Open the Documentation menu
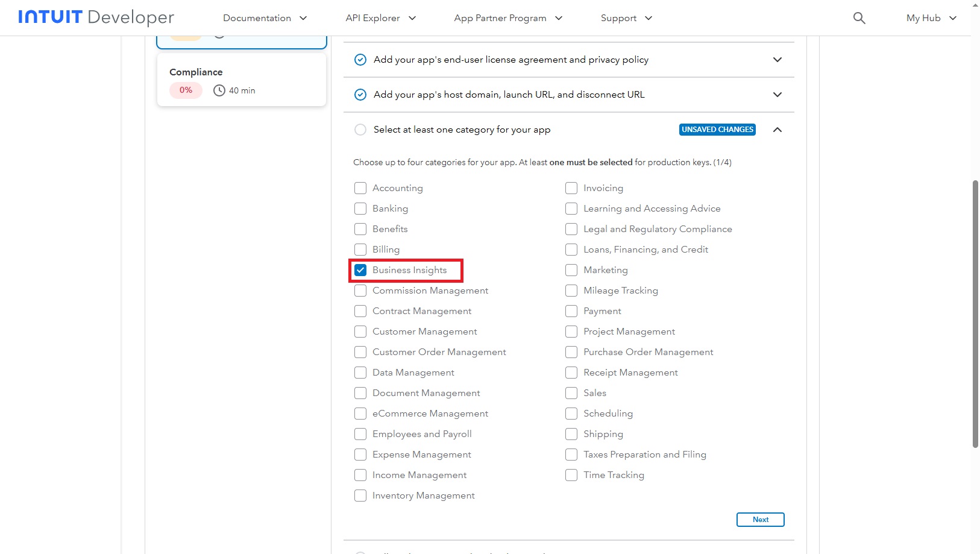 pyautogui.click(x=265, y=18)
